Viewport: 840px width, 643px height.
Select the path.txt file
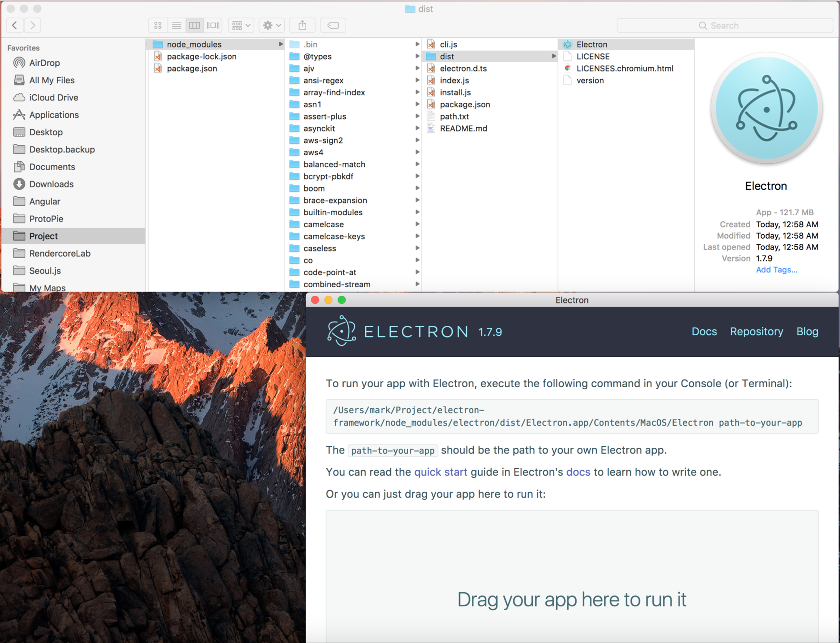point(490,116)
